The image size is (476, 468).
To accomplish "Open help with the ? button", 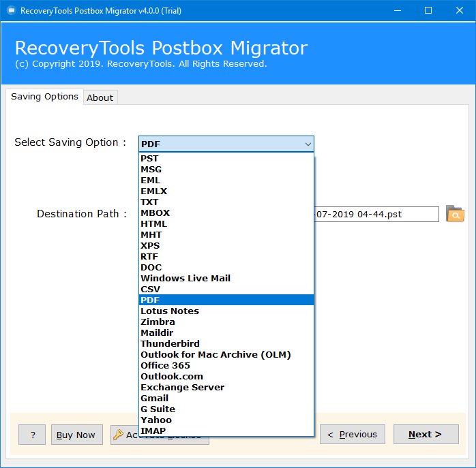I will (x=32, y=435).
